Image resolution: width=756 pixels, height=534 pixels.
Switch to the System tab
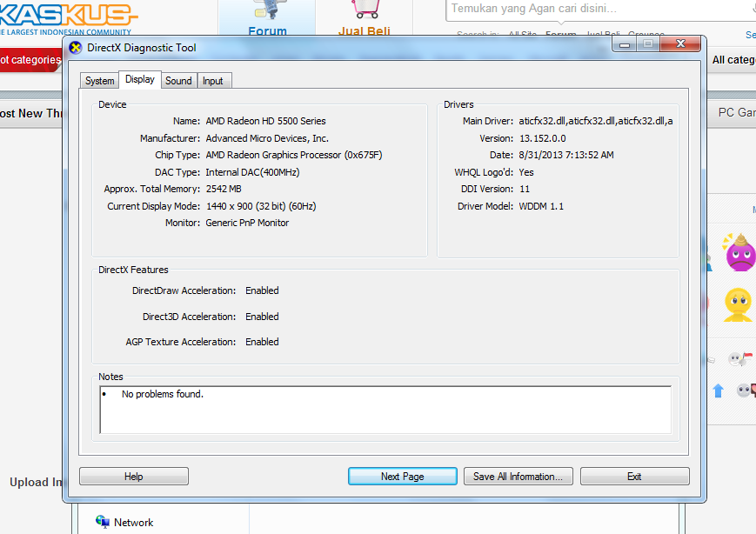pyautogui.click(x=100, y=81)
